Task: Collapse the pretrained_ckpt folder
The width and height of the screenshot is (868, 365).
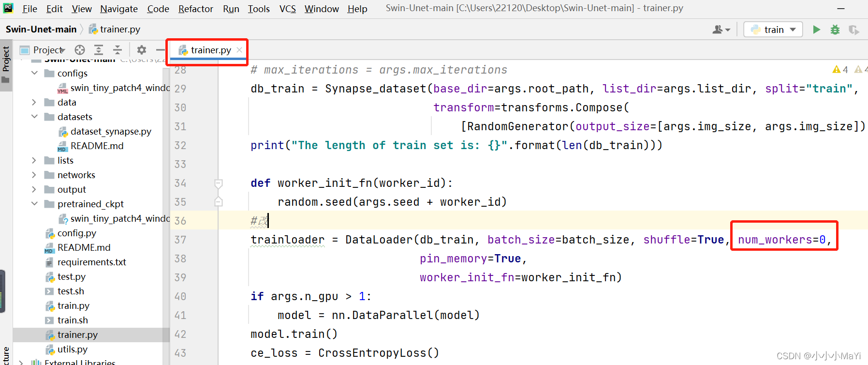Action: coord(34,204)
